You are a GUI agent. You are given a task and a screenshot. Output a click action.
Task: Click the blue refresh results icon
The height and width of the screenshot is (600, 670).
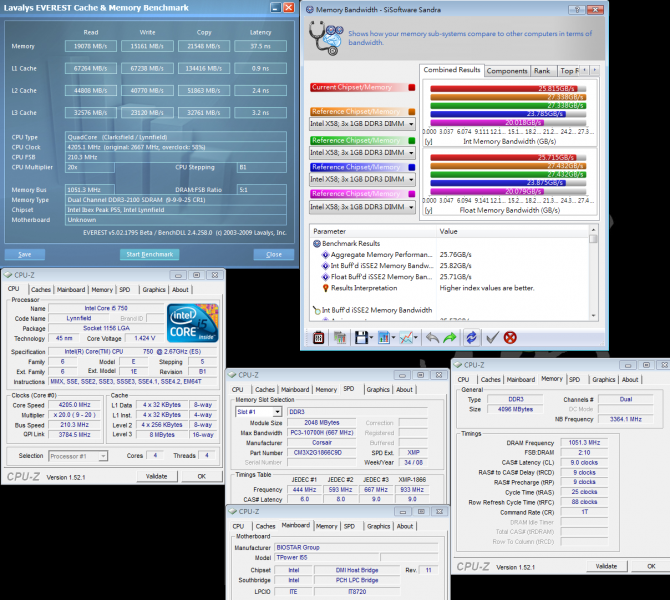pyautogui.click(x=471, y=338)
